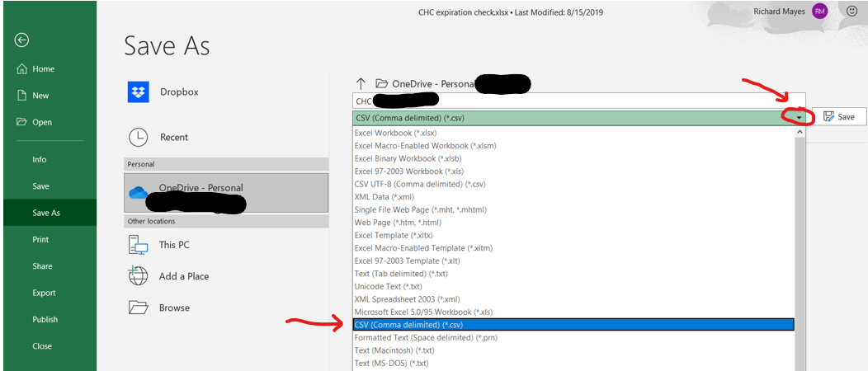Image resolution: width=868 pixels, height=371 pixels.
Task: Select Unicode Text (*.txt) format
Action: 573,286
